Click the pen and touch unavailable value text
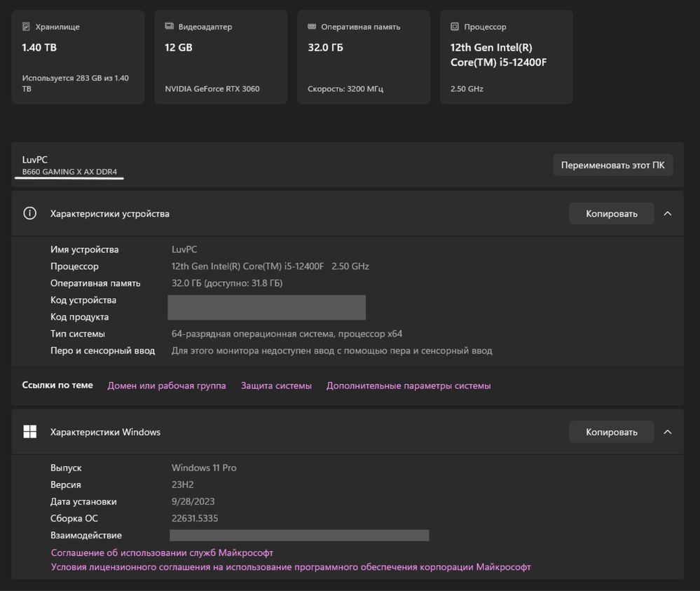 coord(331,351)
